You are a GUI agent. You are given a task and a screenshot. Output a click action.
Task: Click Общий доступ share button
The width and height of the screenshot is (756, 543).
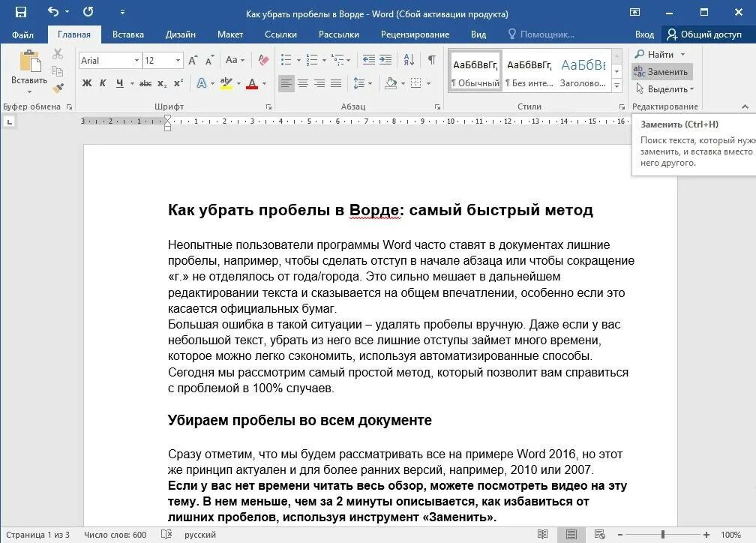coord(704,34)
